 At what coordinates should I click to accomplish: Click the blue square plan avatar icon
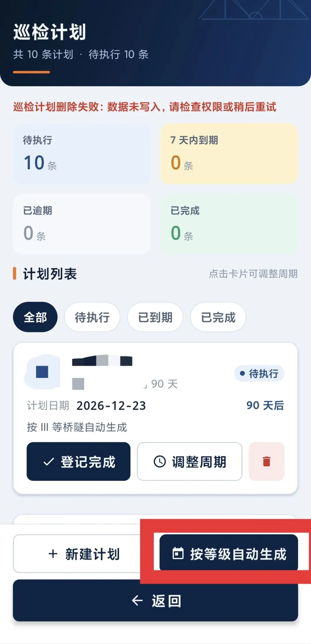click(x=42, y=372)
